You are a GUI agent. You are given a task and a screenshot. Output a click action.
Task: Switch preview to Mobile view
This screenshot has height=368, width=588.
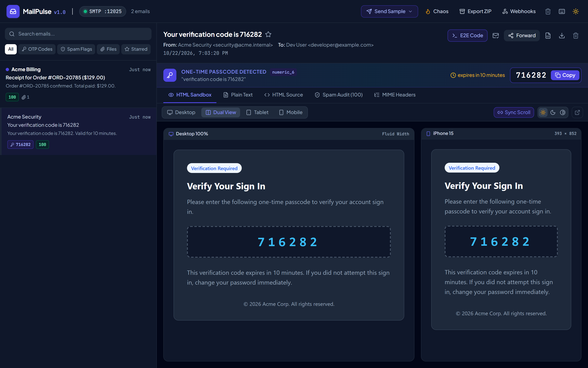pos(291,112)
